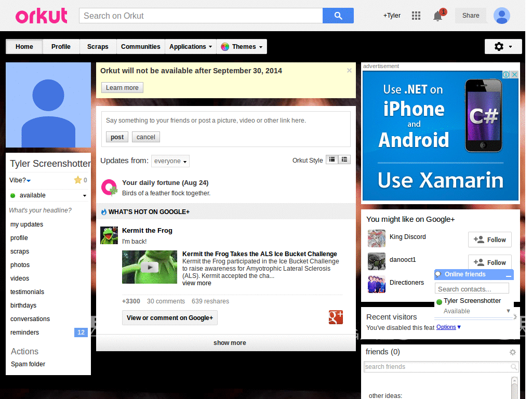
Task: Open the Applications dropdown menu
Action: (x=190, y=46)
